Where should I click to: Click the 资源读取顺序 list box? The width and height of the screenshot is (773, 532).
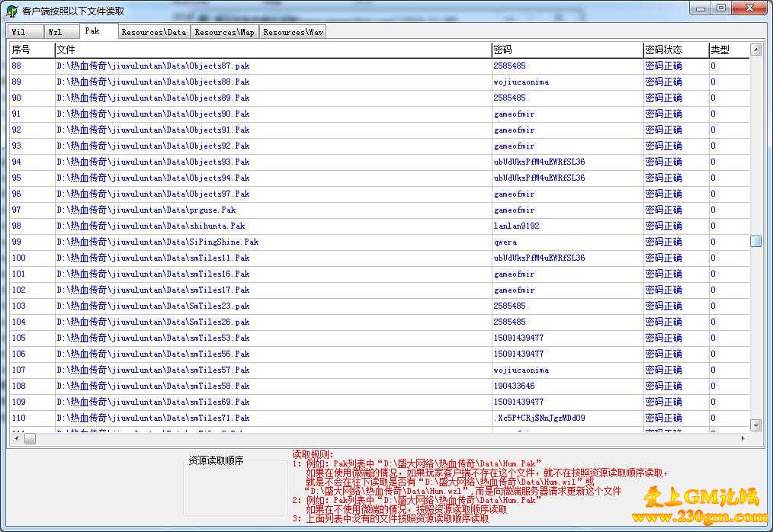[x=236, y=488]
